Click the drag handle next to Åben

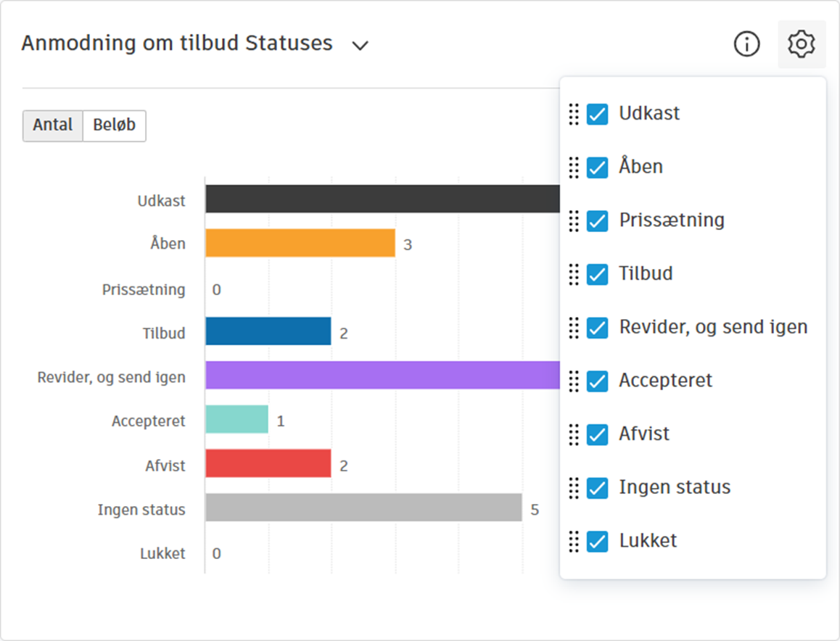pos(574,168)
